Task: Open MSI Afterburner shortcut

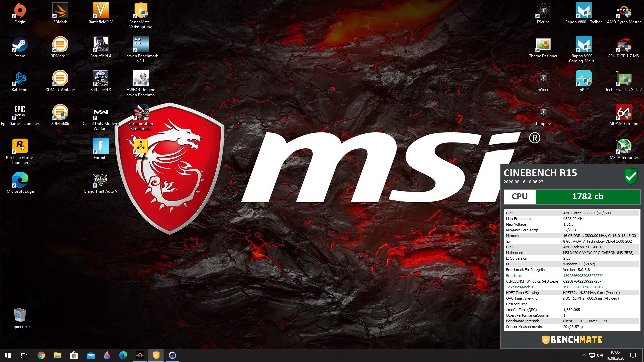Action: [x=624, y=149]
